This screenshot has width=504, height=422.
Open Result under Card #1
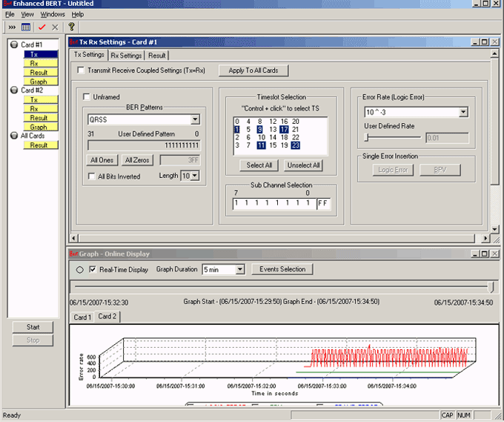pyautogui.click(x=41, y=73)
